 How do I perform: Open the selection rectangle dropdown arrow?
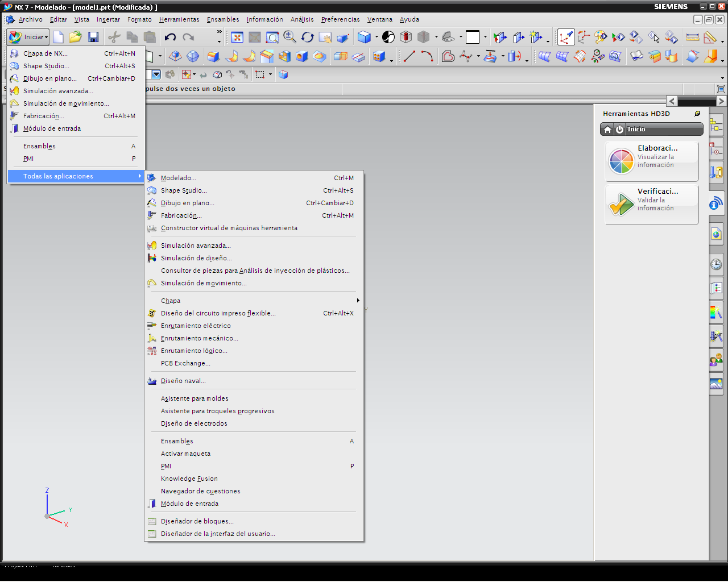270,74
